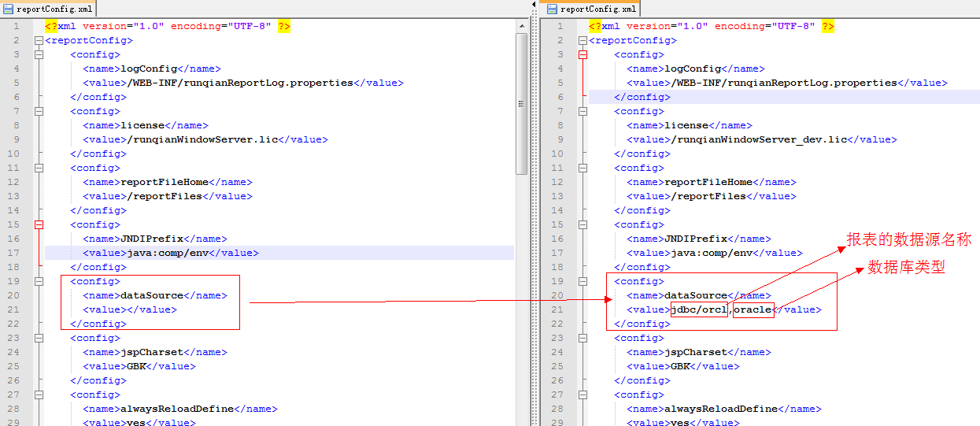Screen dimensions: 980x426
Task: Click 'alwaysReloadDefine' name in left pane
Action: point(177,409)
